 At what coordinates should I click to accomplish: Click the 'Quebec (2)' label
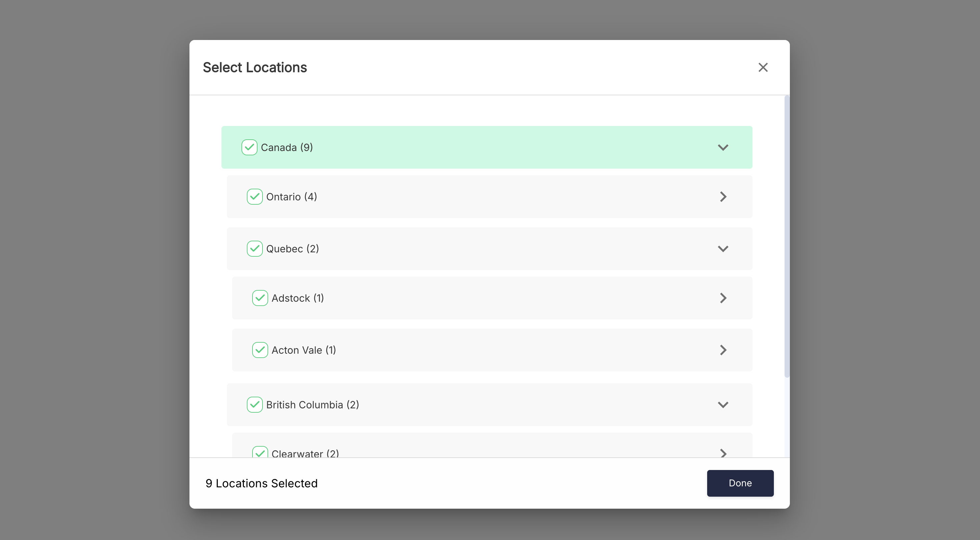(292, 249)
